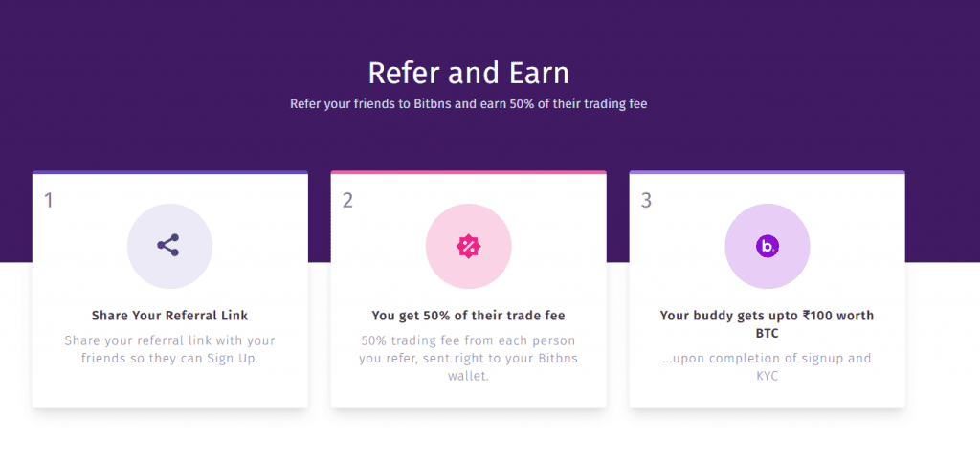Click the signup and KYC completion text
This screenshot has height=461, width=980.
767,367
